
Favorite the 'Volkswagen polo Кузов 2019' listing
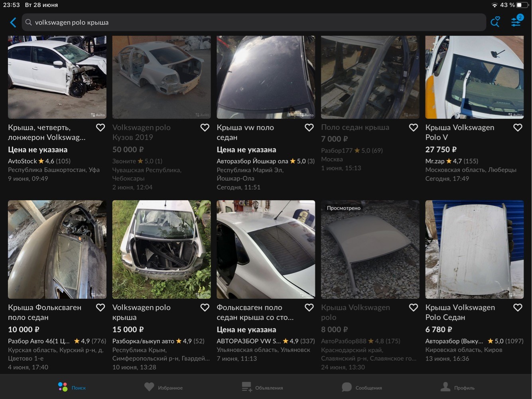point(205,128)
